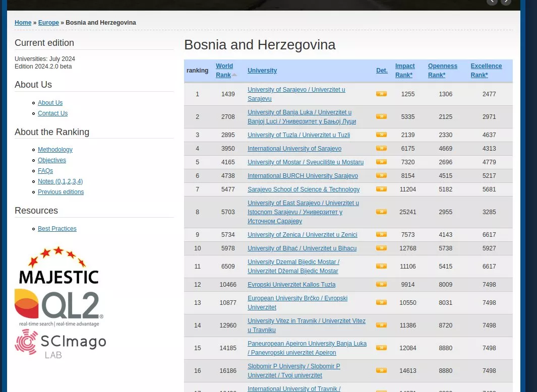Sort by Impact Rank header
Viewport: 537px width, 392px height.
click(x=404, y=71)
